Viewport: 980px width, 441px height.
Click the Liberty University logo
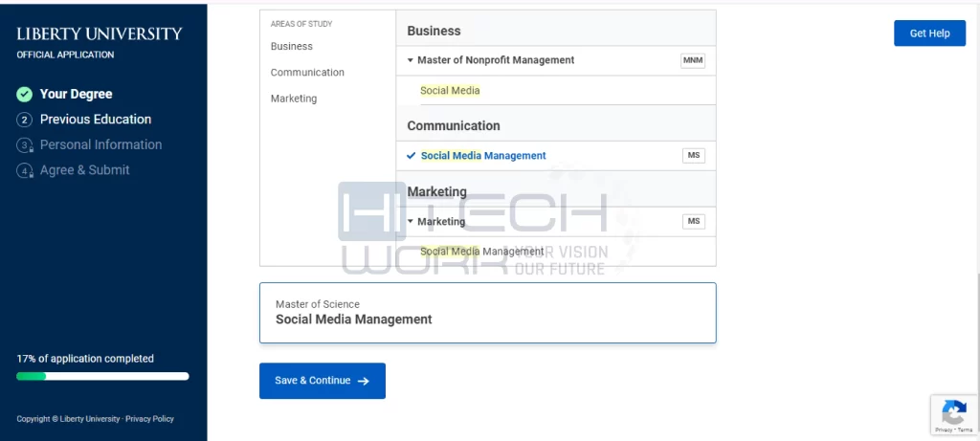100,33
